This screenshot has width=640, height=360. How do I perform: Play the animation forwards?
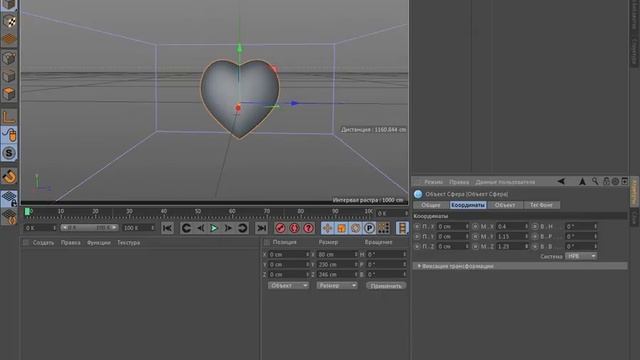pos(214,228)
